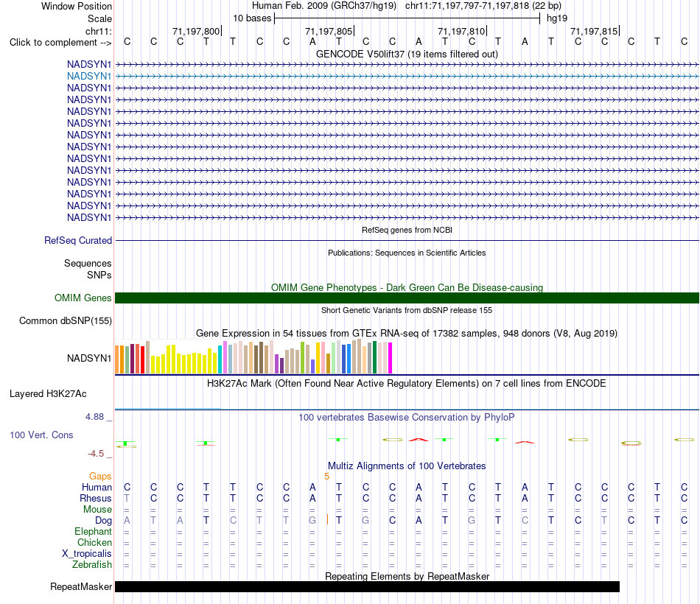Click the Basewise Conservation by PhyloP title
Viewport: 700px width, 604px height.
pyautogui.click(x=407, y=418)
